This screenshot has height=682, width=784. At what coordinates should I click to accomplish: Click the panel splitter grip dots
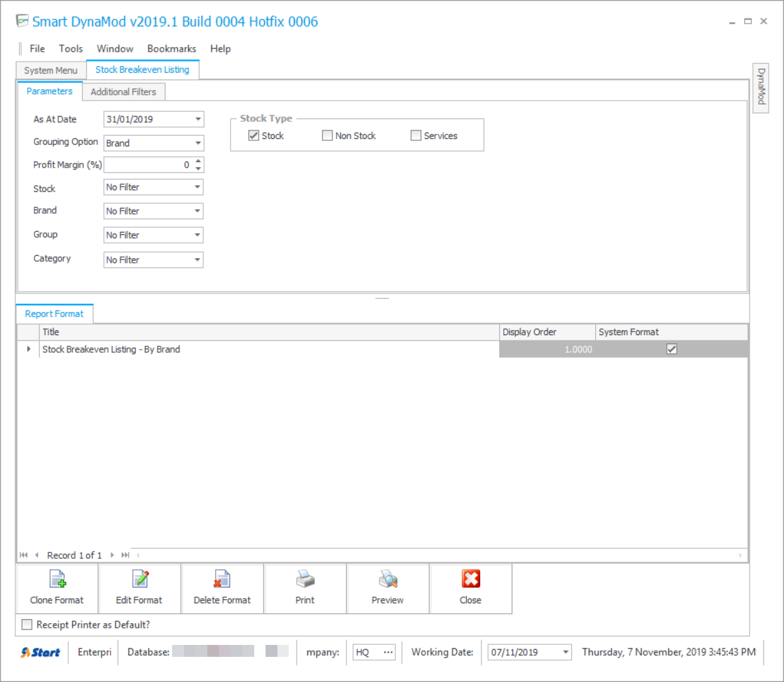(x=382, y=298)
